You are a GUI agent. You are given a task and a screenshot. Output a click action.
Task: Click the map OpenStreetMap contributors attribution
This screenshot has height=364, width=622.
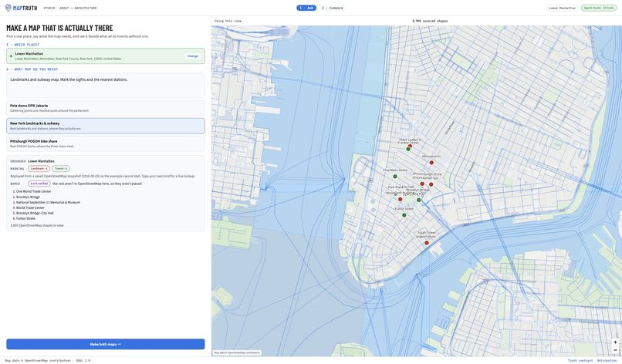point(237,352)
